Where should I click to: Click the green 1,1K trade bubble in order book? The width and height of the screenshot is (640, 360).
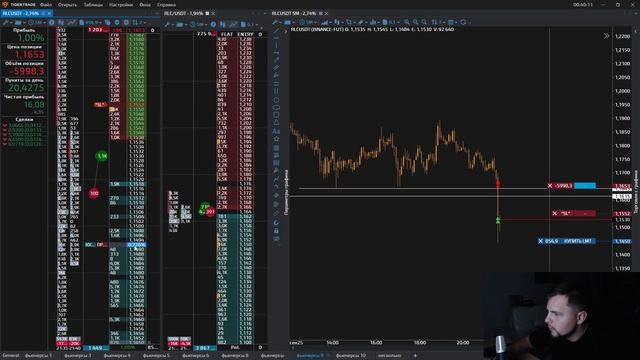102,156
